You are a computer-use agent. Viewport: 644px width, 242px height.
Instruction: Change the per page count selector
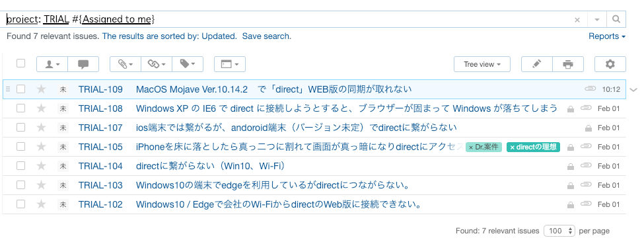[x=559, y=231]
